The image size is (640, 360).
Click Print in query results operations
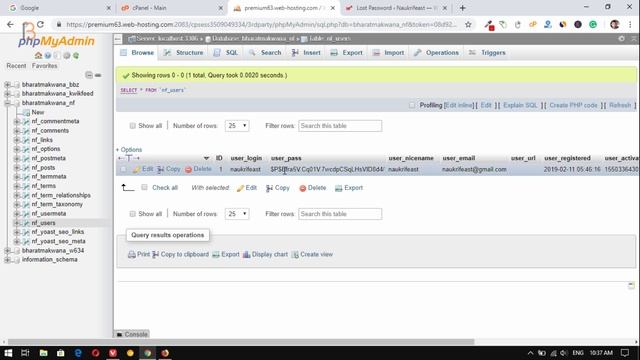139,254
